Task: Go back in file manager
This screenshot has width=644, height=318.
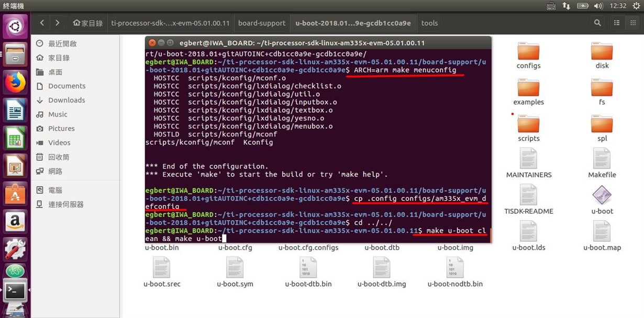Action: (x=42, y=23)
